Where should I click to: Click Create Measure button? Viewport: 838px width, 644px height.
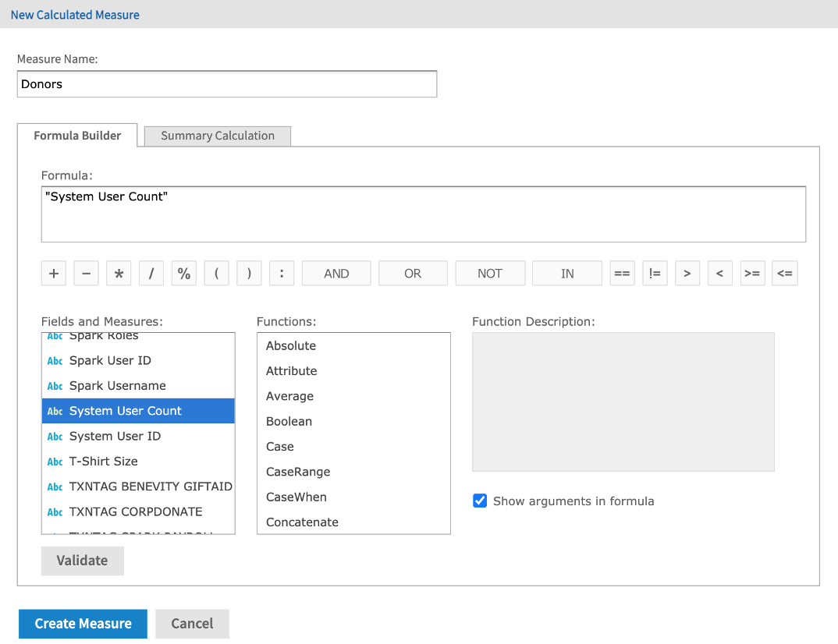tap(83, 624)
